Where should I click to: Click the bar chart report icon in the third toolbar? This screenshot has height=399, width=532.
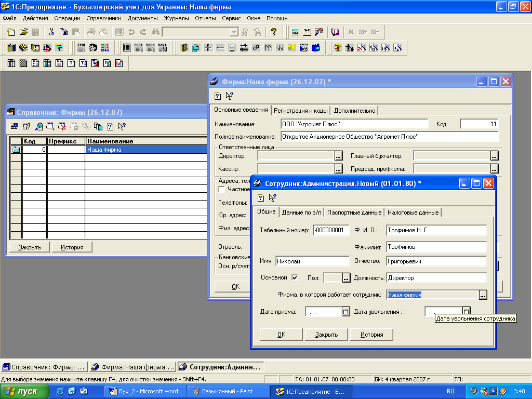(x=119, y=63)
